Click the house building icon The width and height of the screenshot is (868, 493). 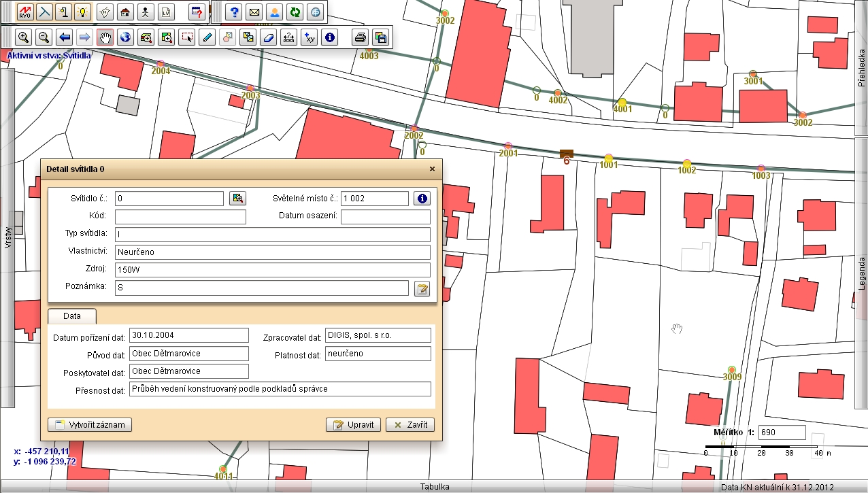point(125,12)
